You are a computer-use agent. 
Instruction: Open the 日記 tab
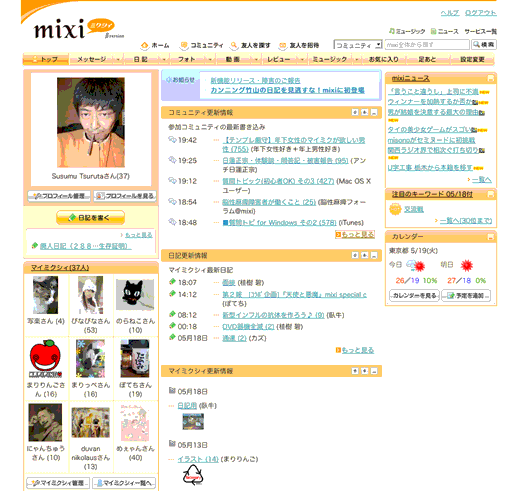point(141,59)
